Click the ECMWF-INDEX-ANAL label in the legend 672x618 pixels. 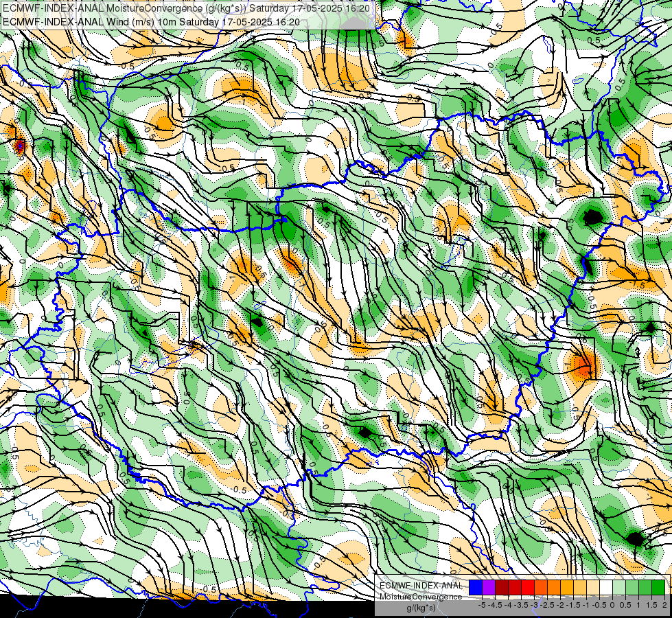[x=421, y=586]
